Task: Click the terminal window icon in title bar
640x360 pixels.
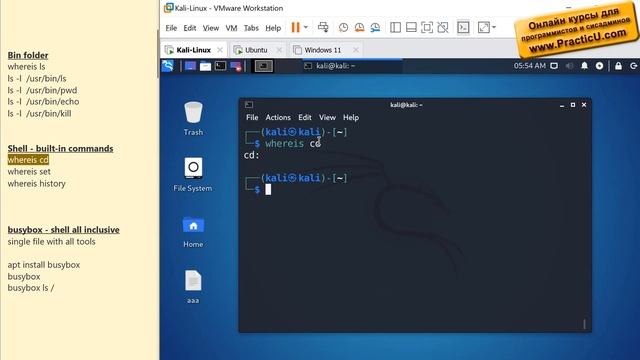Action: click(x=249, y=105)
